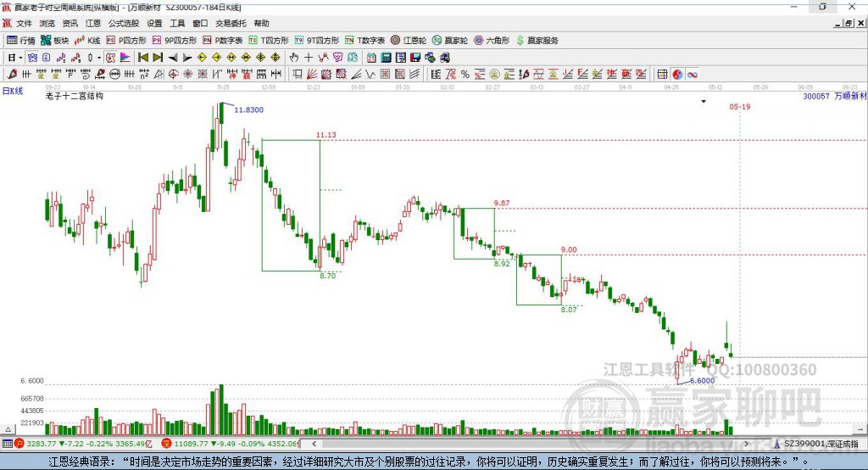This screenshot has height=470, width=868.
Task: Open the calendar icon in toolbar
Action: tap(371, 58)
